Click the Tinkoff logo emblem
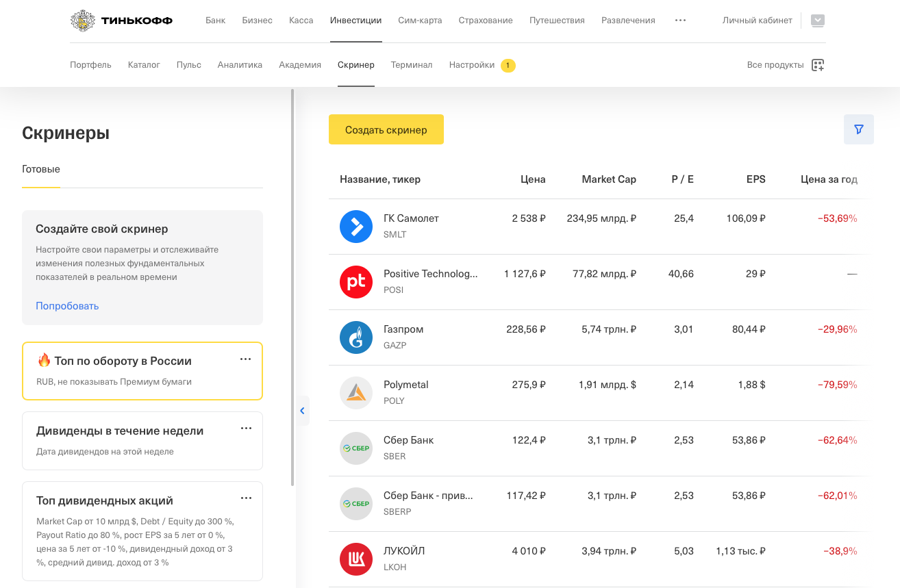900x588 pixels. (x=83, y=21)
